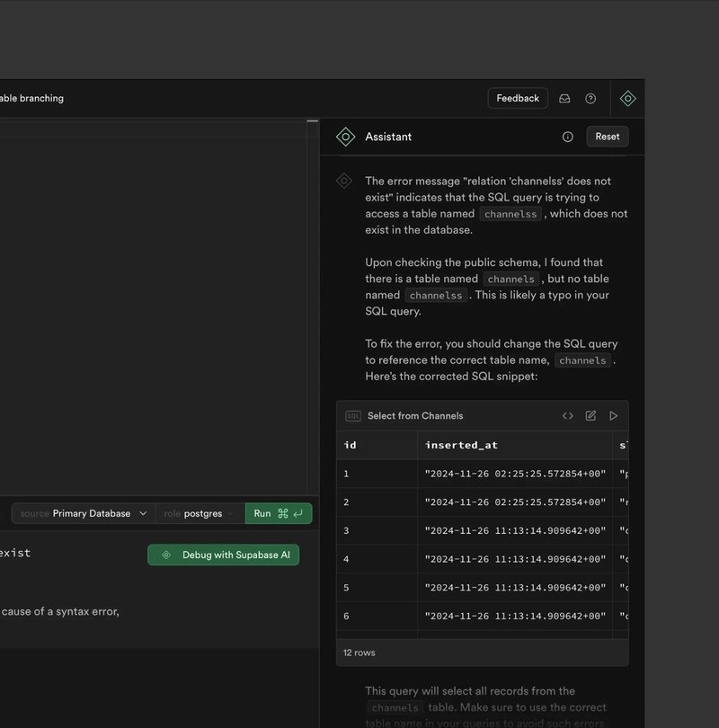
Task: Click Debug with Supabase AI
Action: coord(223,555)
